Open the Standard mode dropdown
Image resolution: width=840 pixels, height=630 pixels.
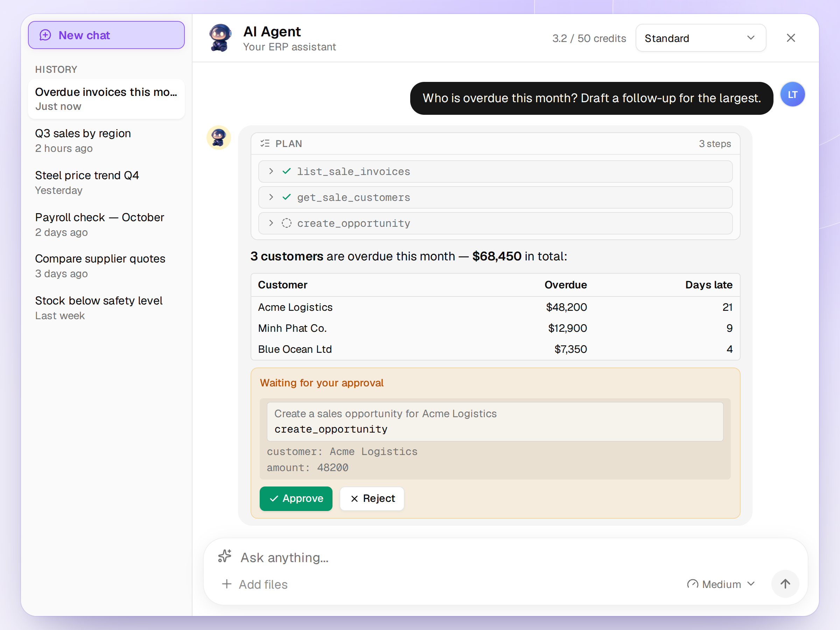(701, 38)
